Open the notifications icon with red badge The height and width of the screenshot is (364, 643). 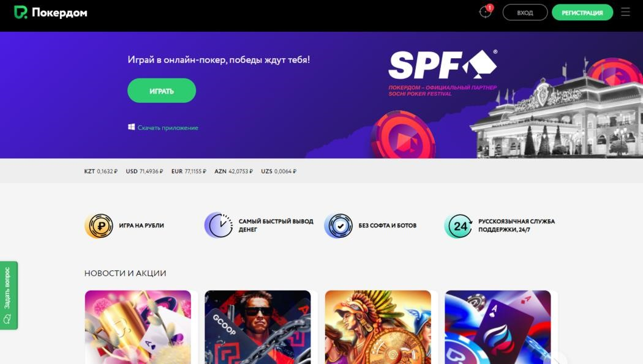click(486, 12)
